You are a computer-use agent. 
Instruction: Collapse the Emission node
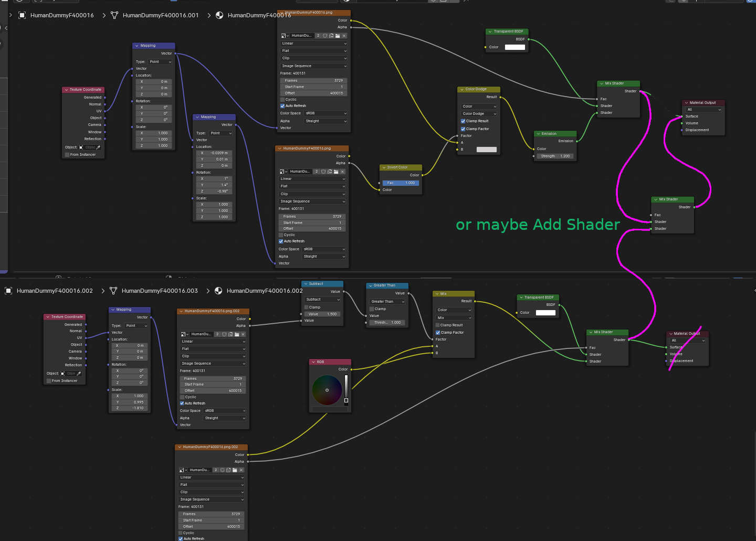coord(538,134)
